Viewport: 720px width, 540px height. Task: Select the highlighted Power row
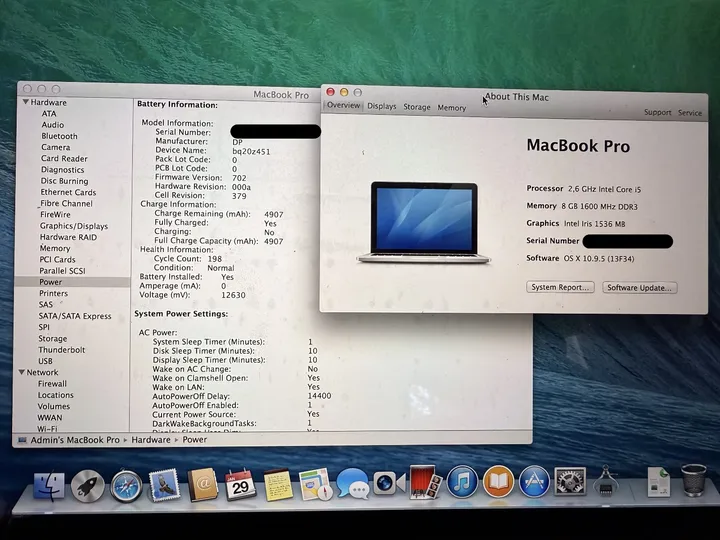tap(72, 282)
